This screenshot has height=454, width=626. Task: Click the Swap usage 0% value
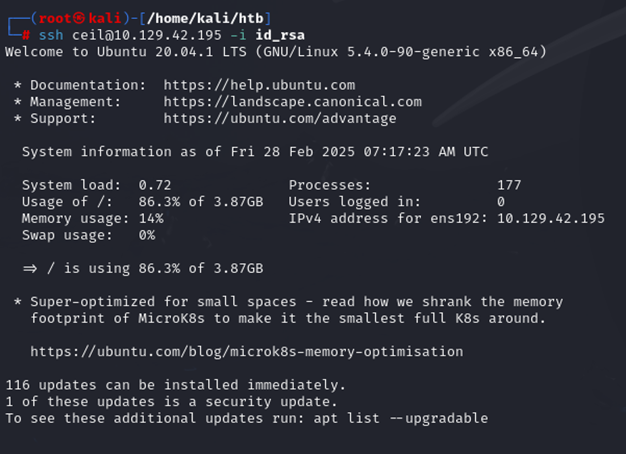(146, 235)
